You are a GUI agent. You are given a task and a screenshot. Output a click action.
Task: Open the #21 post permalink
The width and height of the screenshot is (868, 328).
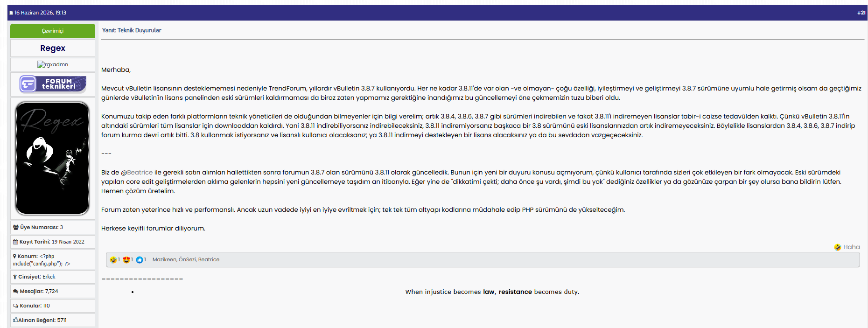tap(861, 13)
